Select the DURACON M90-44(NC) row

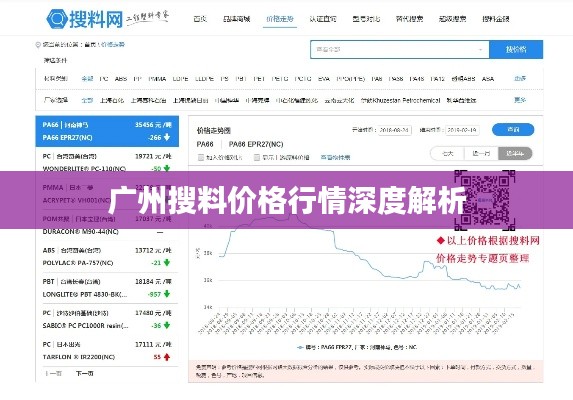107,225
